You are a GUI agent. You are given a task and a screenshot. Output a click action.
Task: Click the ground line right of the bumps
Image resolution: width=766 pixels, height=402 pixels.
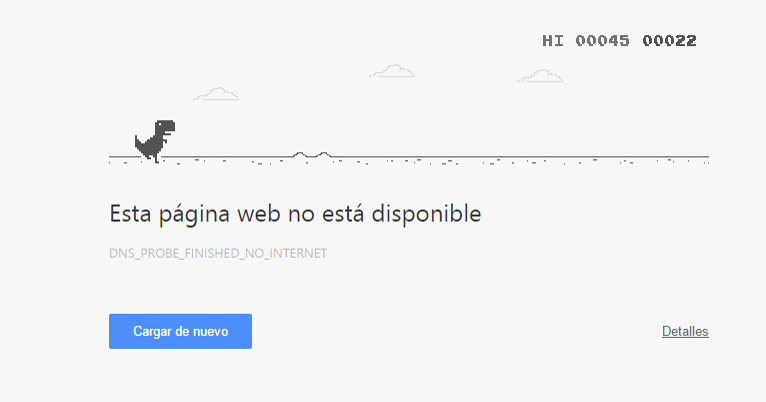(x=520, y=157)
